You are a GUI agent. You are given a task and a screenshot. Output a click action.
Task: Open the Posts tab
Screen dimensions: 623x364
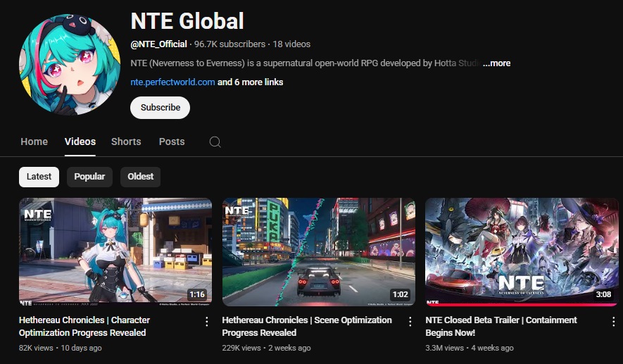(172, 142)
